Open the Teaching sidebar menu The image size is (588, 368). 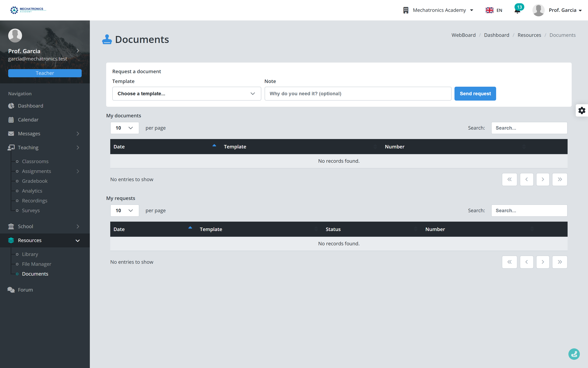click(45, 147)
